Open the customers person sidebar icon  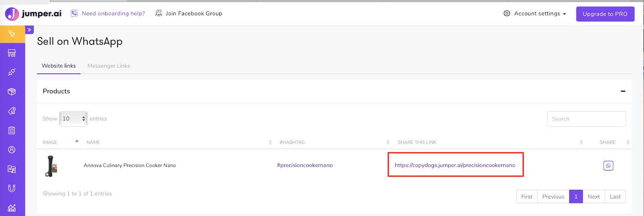[x=12, y=150]
